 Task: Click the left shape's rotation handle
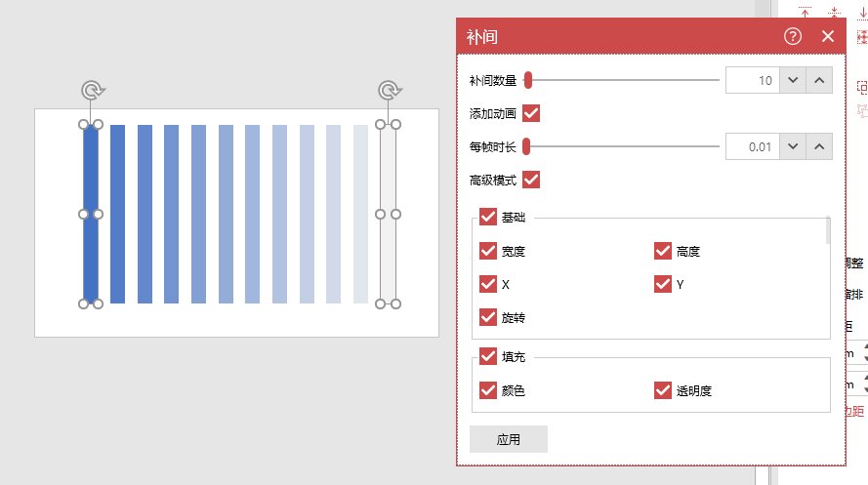click(91, 91)
